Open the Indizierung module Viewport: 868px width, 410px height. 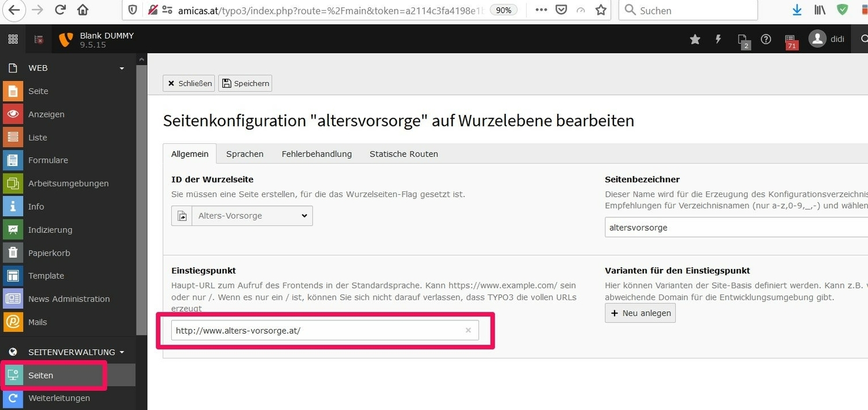(x=68, y=230)
